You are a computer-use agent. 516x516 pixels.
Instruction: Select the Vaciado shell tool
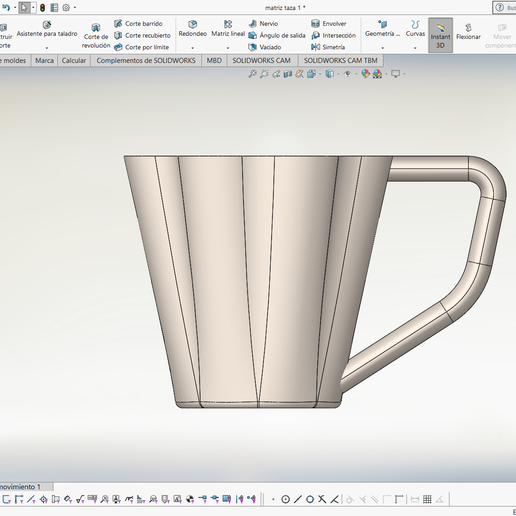click(x=265, y=47)
